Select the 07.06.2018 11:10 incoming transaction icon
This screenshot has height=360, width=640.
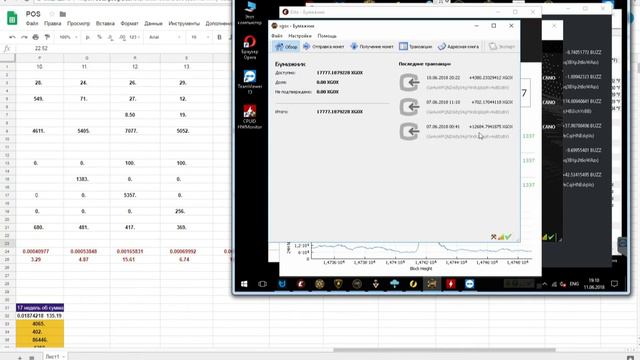[409, 107]
